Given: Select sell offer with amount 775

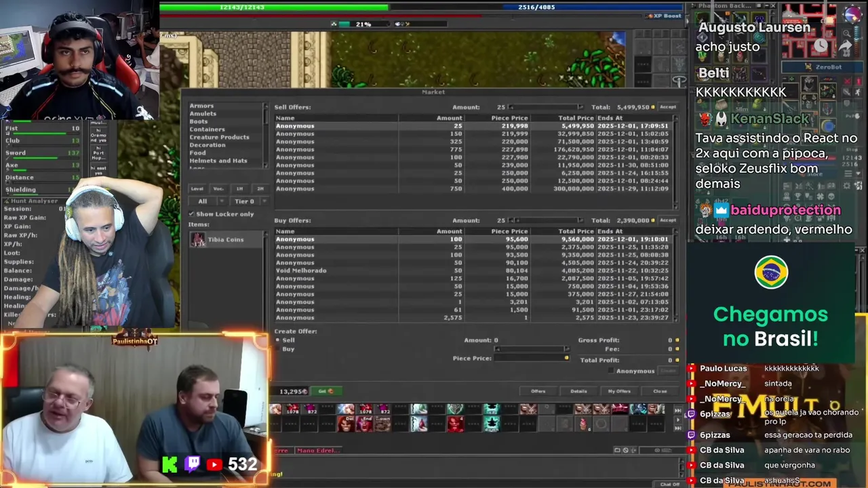Looking at the screenshot, I should click(473, 149).
